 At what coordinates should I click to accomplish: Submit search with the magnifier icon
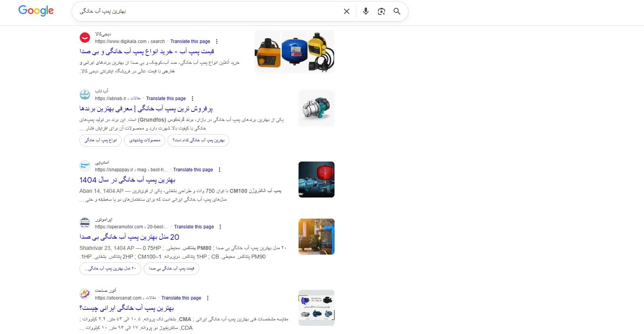(x=397, y=11)
